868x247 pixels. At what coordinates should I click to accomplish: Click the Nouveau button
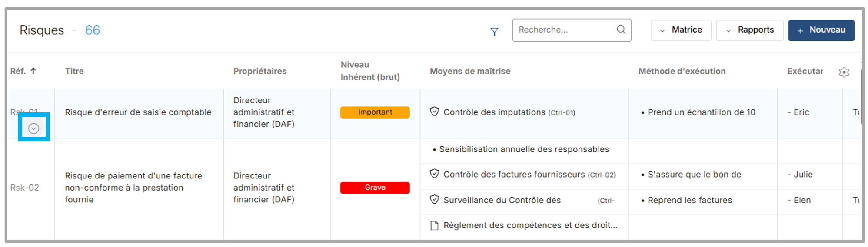821,30
